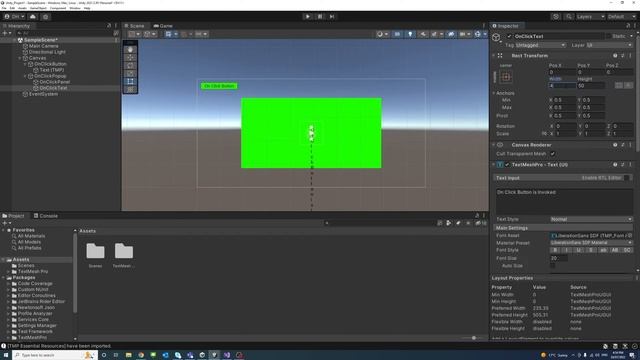This screenshot has width=640, height=360.
Task: Open the anchor presets box in Rect Transform
Action: click(506, 77)
